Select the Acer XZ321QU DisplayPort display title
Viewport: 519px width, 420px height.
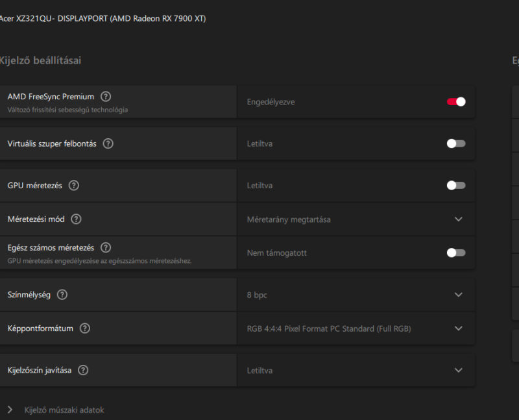click(102, 18)
